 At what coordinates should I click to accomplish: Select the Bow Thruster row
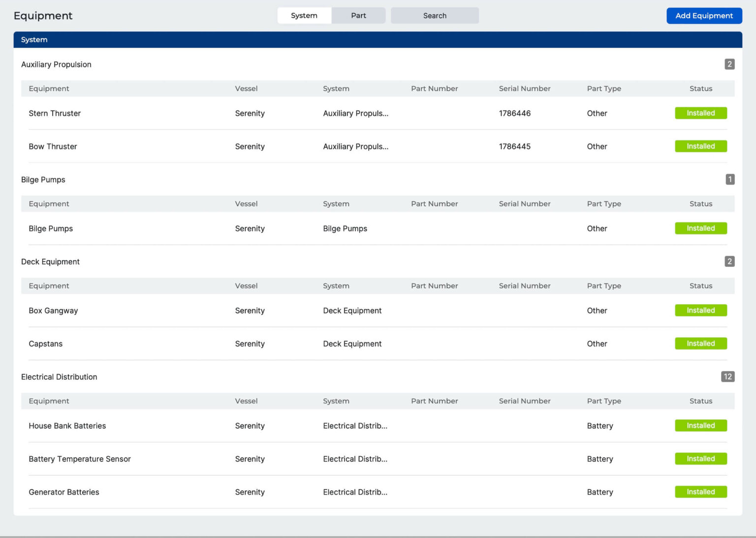[53, 146]
